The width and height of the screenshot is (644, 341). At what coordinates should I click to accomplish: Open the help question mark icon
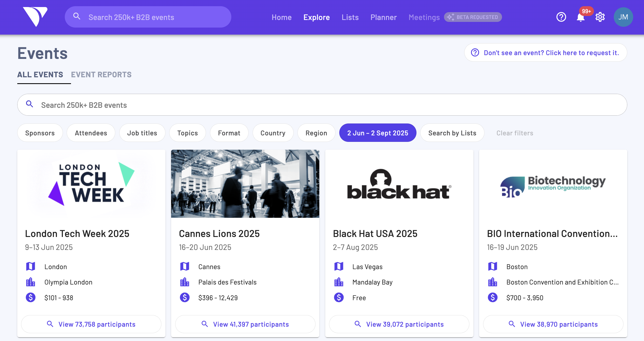561,17
